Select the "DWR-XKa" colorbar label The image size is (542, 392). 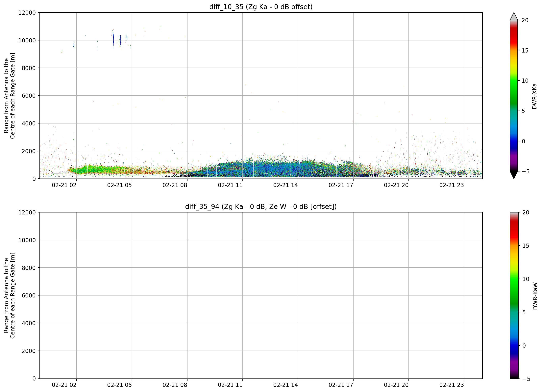tap(535, 96)
